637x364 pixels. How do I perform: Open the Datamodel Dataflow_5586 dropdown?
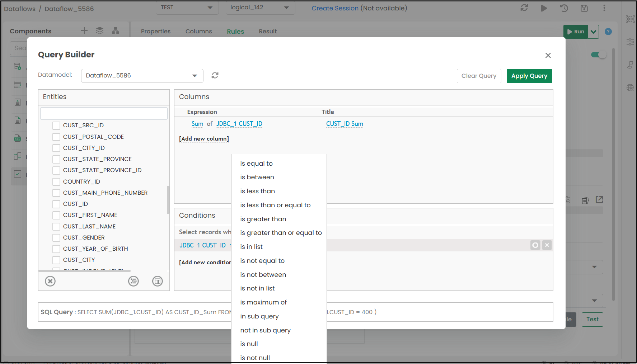(142, 76)
